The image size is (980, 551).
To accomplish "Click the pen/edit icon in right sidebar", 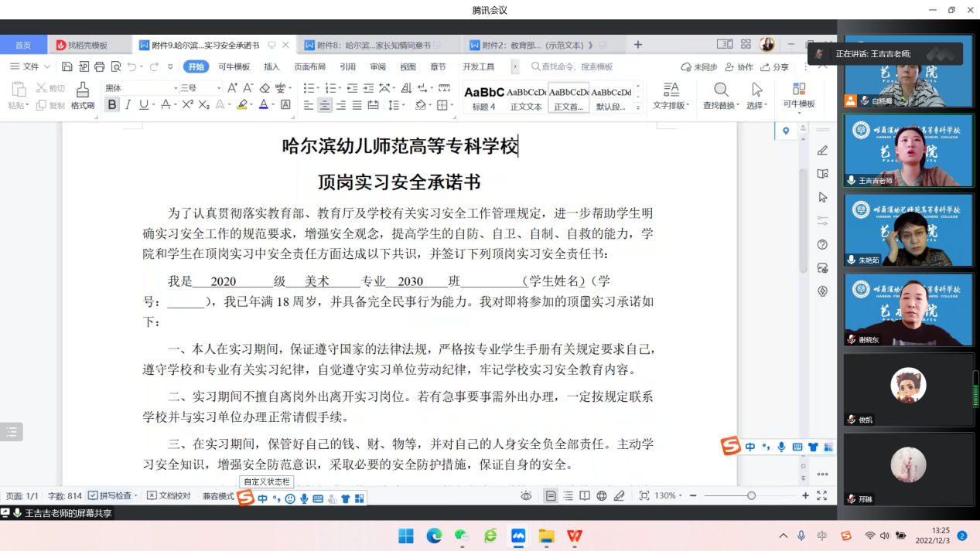I will (823, 151).
